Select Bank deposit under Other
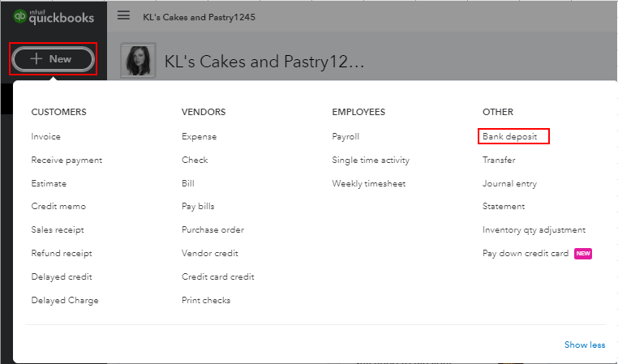This screenshot has height=364, width=618. 510,136
